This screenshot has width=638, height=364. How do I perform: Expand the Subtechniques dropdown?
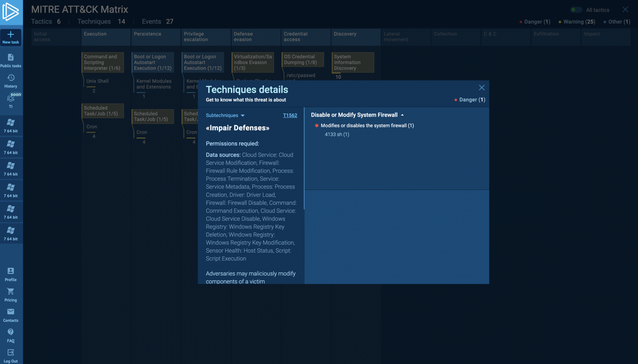pos(225,116)
